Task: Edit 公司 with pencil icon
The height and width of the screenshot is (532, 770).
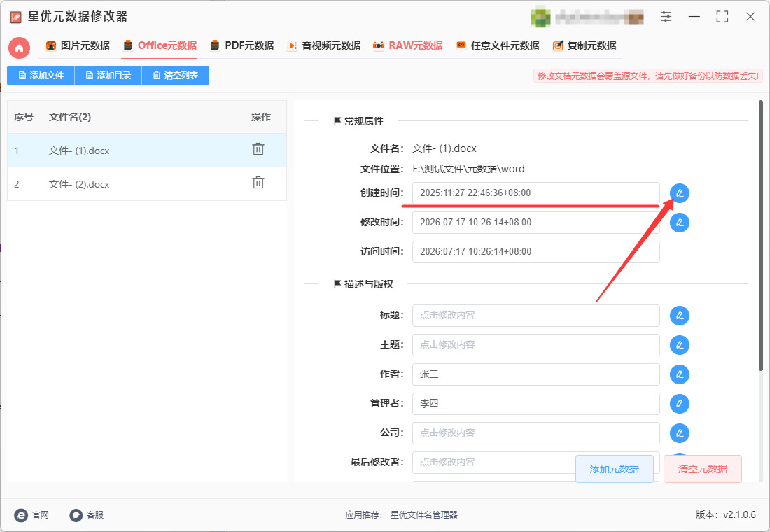Action: tap(680, 433)
